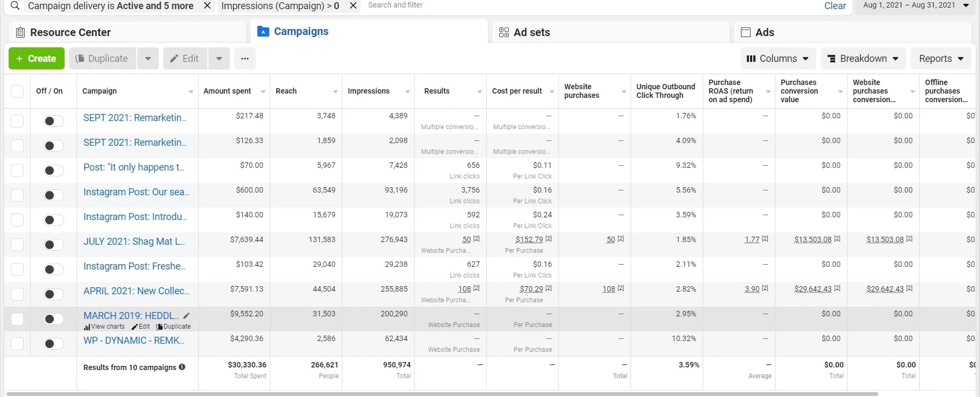The width and height of the screenshot is (980, 397).
Task: Clear all filters with Clear link
Action: pos(835,6)
